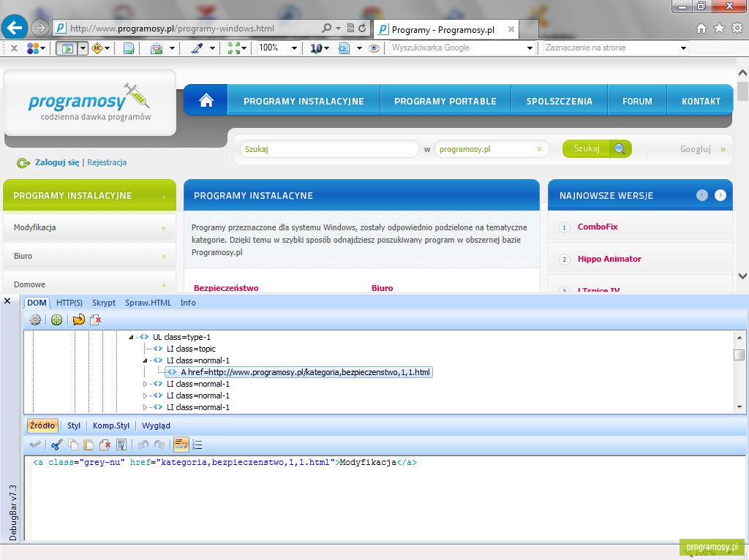
Task: Click the orange refresh DOM arrow icon
Action: (79, 319)
